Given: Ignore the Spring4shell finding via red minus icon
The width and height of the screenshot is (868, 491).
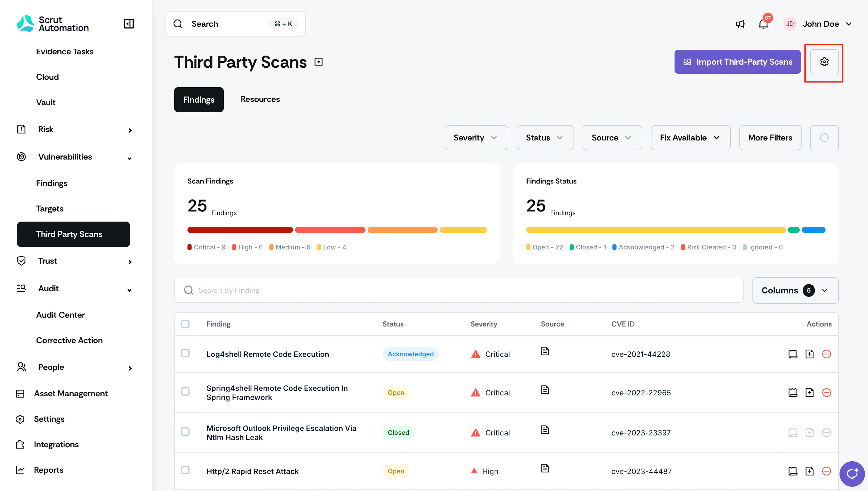Looking at the screenshot, I should (x=827, y=392).
